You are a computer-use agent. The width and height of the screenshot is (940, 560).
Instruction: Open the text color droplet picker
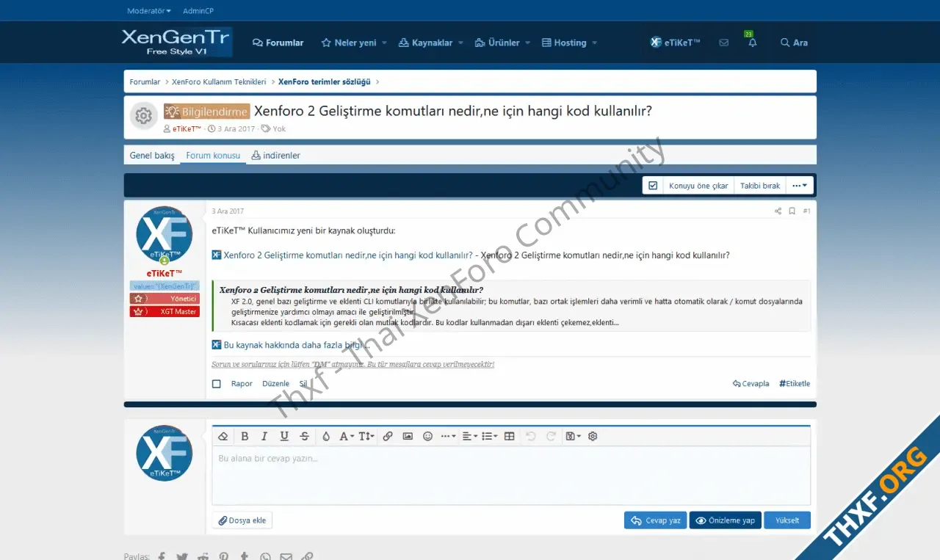tap(326, 436)
